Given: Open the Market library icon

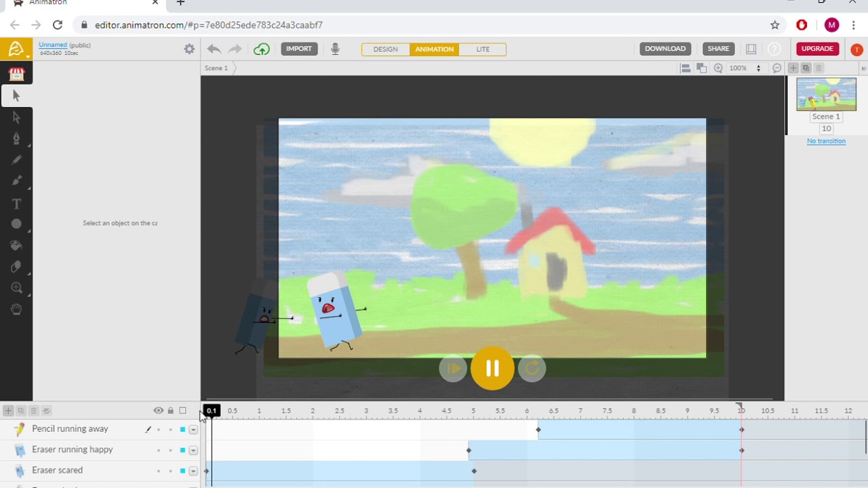Looking at the screenshot, I should 16,74.
